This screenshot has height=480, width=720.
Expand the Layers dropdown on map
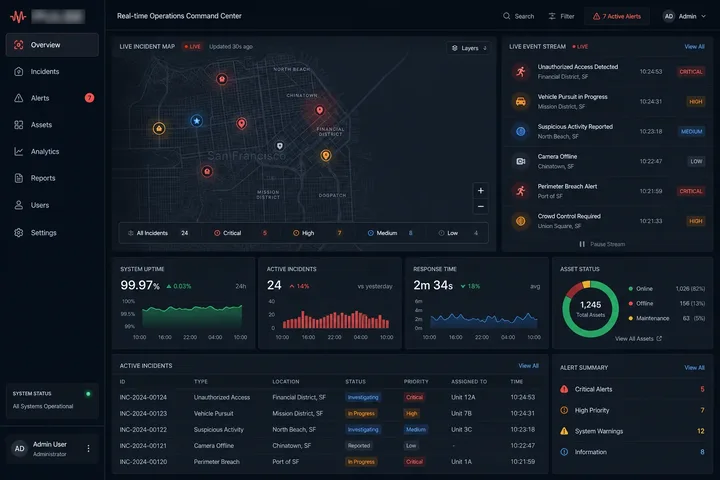469,48
